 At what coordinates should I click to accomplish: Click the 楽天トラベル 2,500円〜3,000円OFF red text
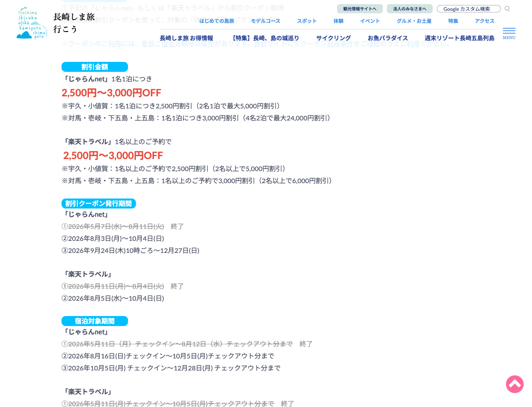pos(113,155)
